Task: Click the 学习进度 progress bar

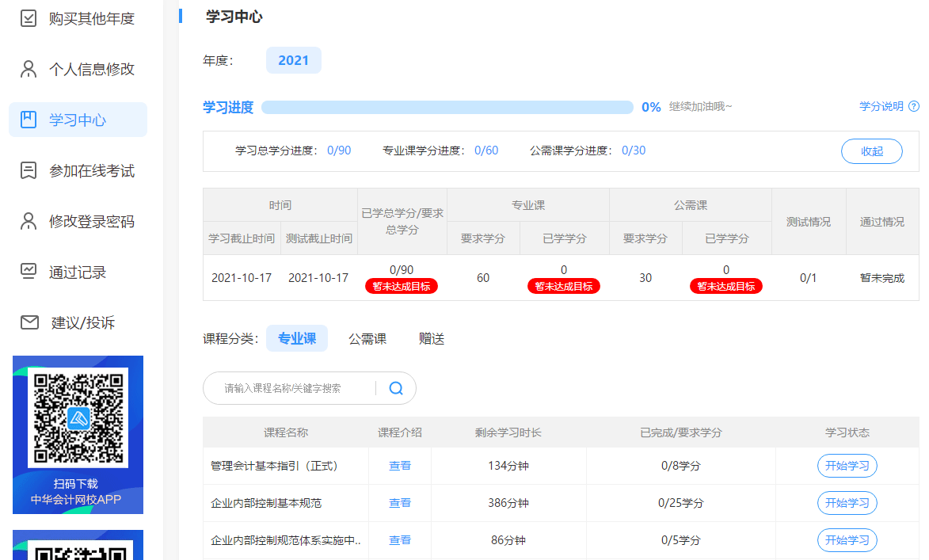Action: 447,107
